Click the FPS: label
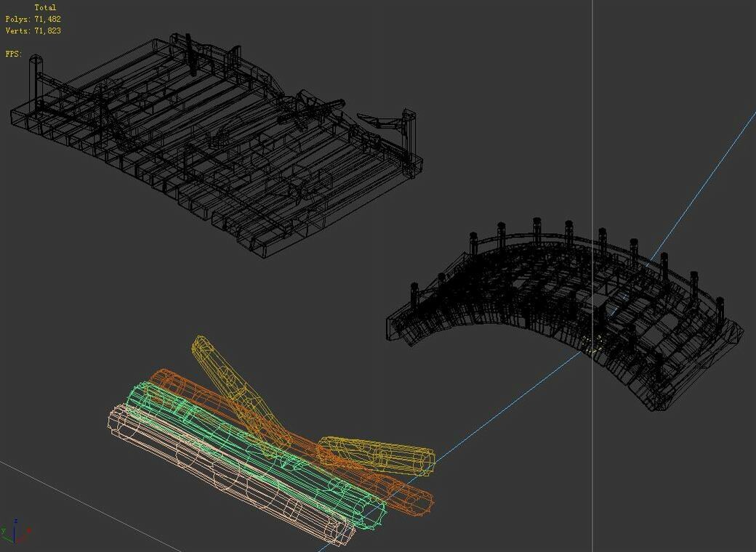The image size is (756, 552). point(14,54)
